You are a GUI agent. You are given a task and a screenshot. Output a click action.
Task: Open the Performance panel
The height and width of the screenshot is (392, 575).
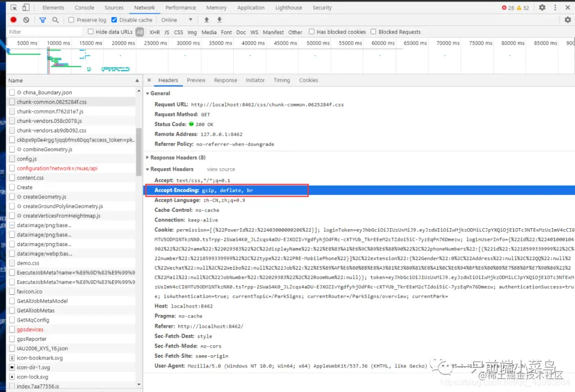180,7
